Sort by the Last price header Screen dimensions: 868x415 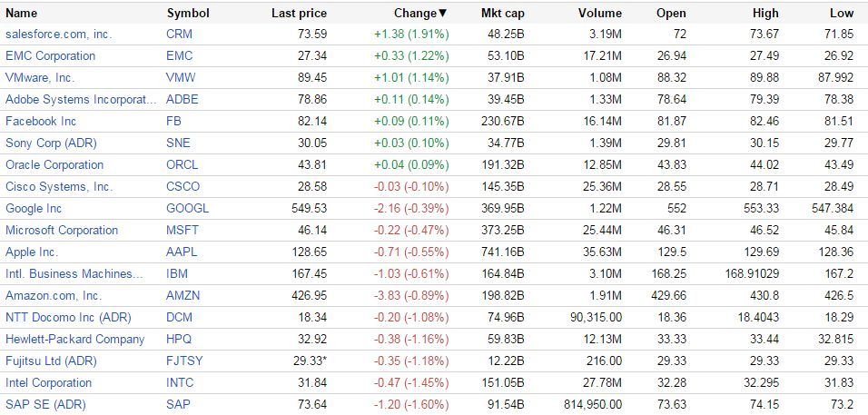click(x=299, y=13)
